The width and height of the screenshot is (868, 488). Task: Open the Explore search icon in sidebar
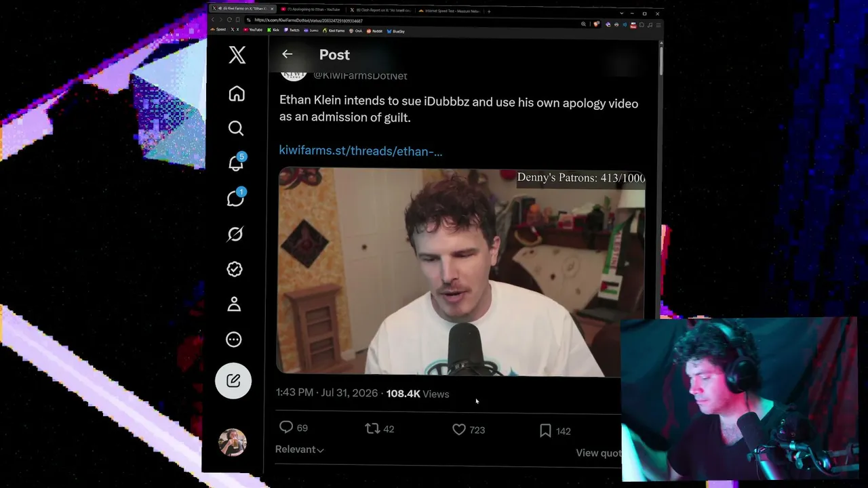[235, 128]
